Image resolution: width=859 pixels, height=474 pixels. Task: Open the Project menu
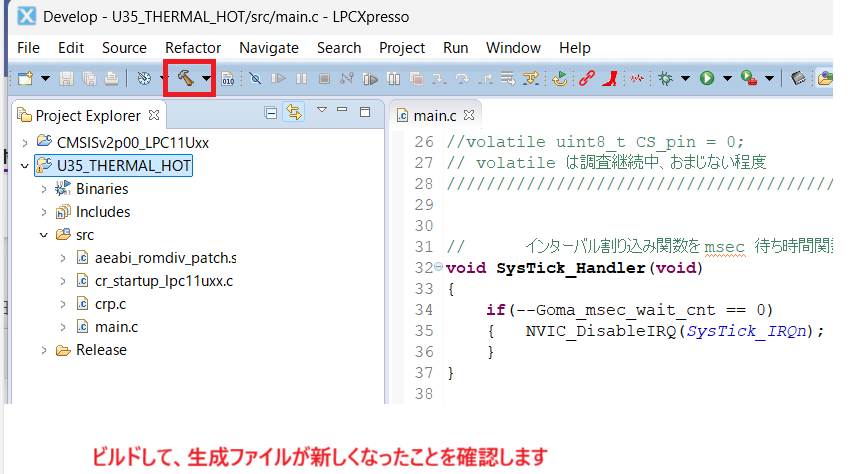[402, 47]
